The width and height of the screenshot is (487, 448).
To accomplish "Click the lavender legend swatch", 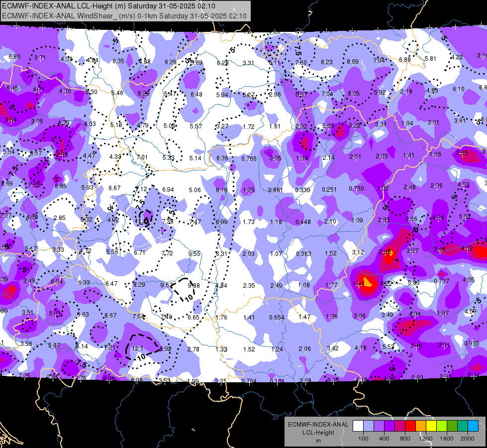I will pyautogui.click(x=379, y=426).
